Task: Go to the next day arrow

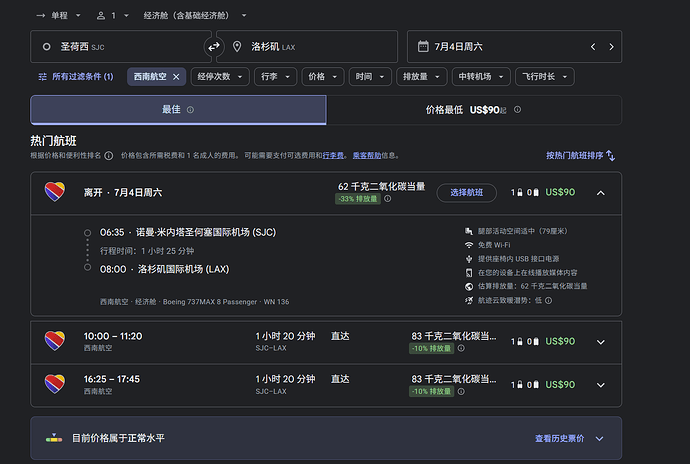Action: [x=611, y=47]
